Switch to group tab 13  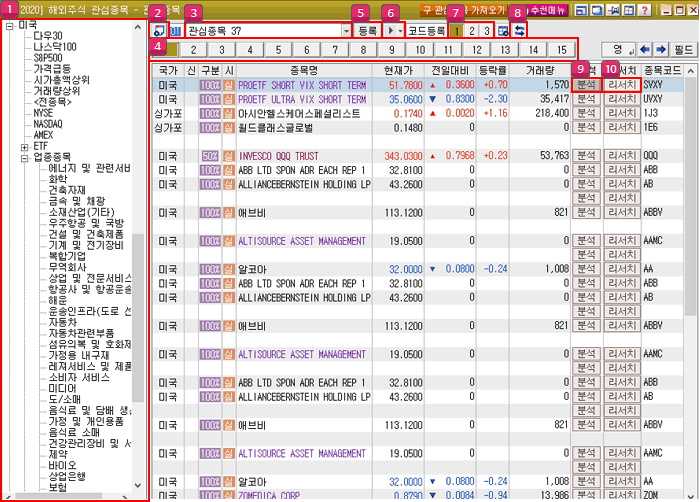coord(505,50)
